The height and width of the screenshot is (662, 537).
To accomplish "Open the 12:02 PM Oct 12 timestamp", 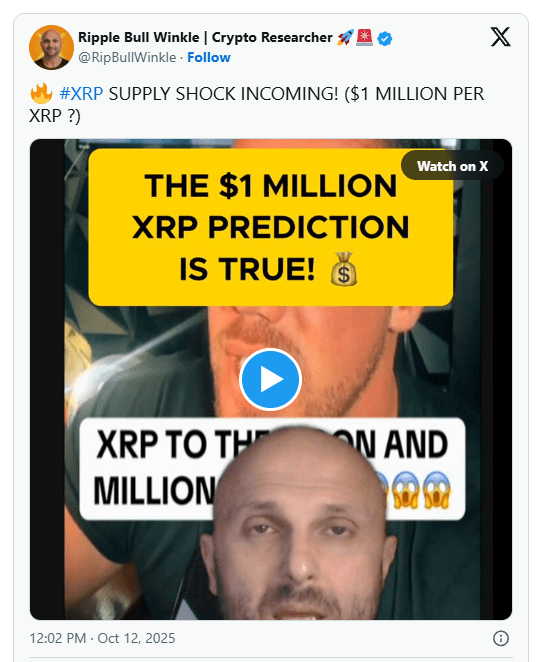I will [x=102, y=638].
